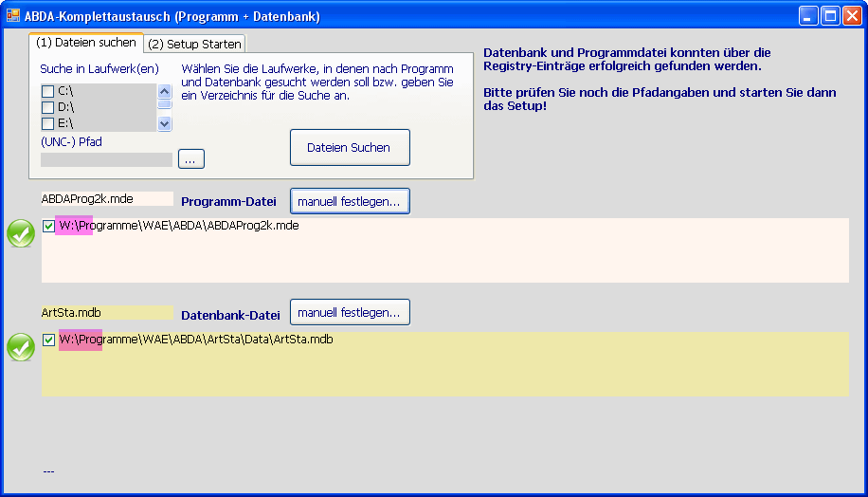Click the ABDA application icon in title bar
This screenshot has height=497, width=868.
point(13,16)
